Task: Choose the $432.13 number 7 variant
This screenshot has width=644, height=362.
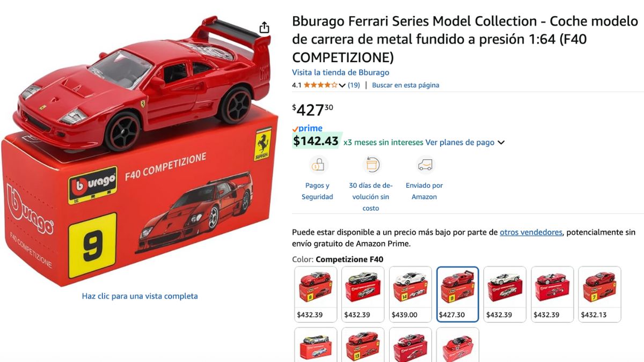Action: tap(599, 294)
